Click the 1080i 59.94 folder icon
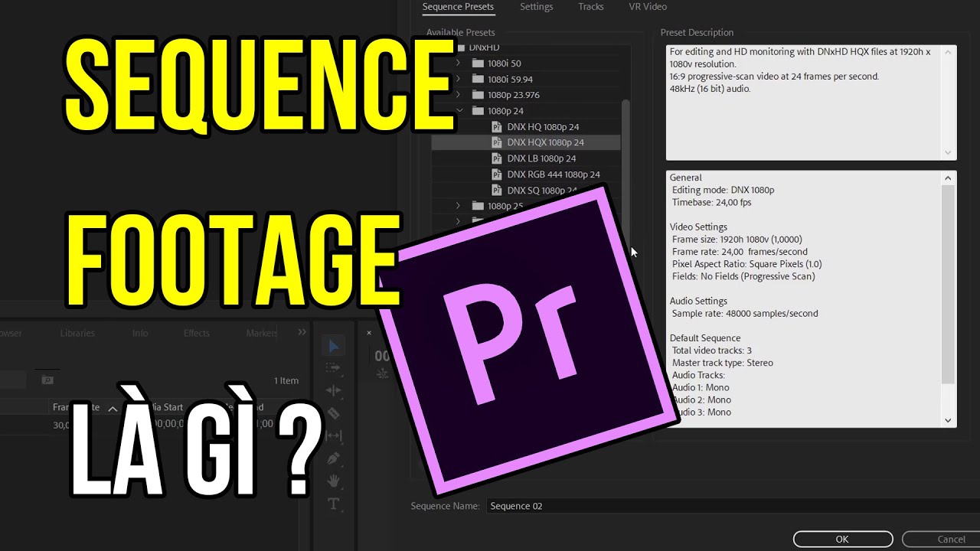Viewport: 980px width, 551px height. click(x=479, y=79)
